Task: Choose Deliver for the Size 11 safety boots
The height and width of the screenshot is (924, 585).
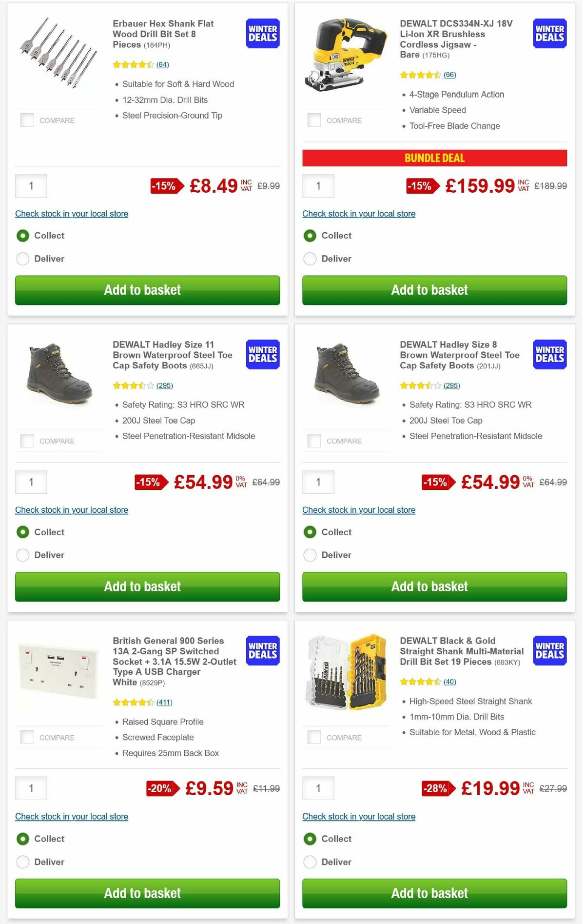Action: [23, 555]
